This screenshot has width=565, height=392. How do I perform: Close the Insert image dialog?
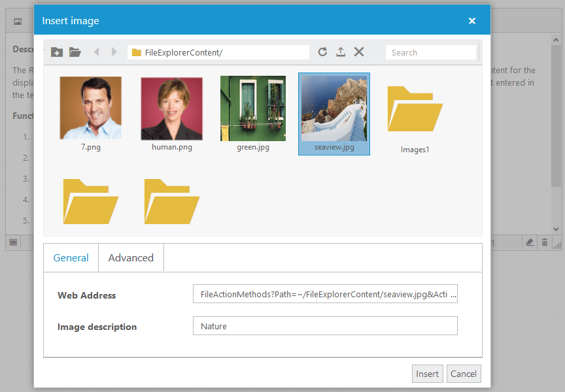click(x=472, y=20)
